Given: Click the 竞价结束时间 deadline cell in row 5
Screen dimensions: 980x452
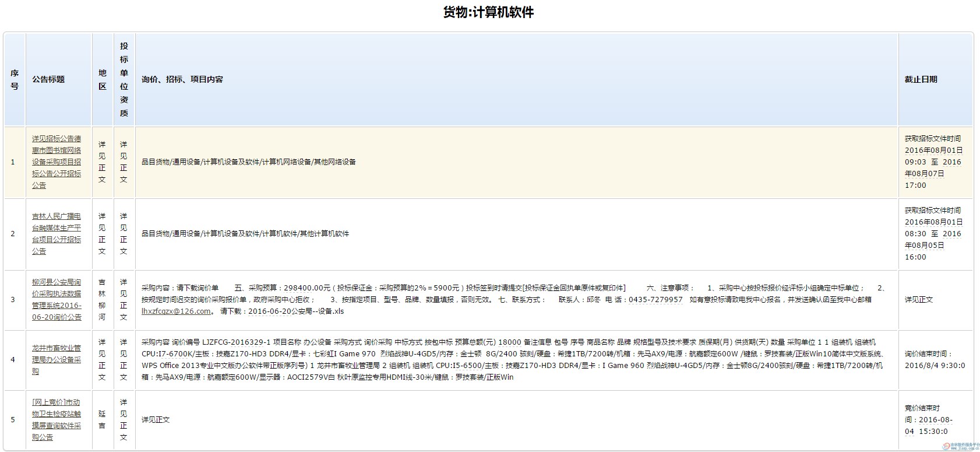Looking at the screenshot, I should tap(930, 420).
